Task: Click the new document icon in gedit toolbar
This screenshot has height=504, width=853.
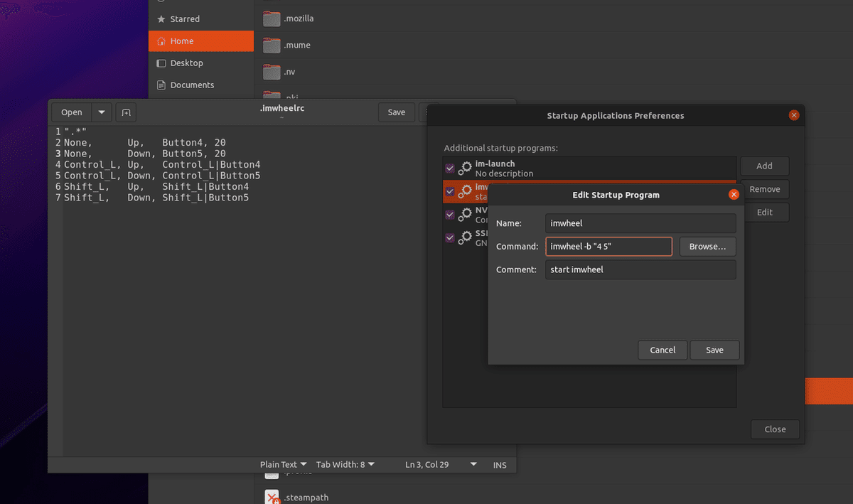Action: pos(126,112)
